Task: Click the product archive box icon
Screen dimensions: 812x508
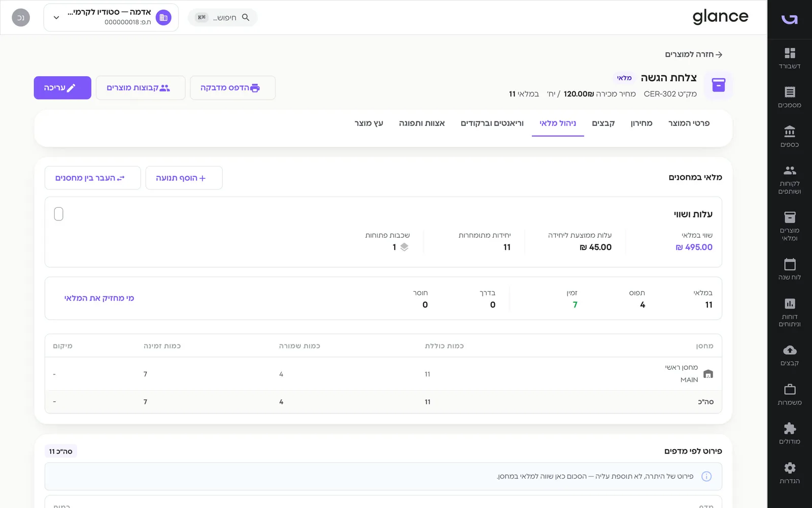Action: tap(718, 85)
